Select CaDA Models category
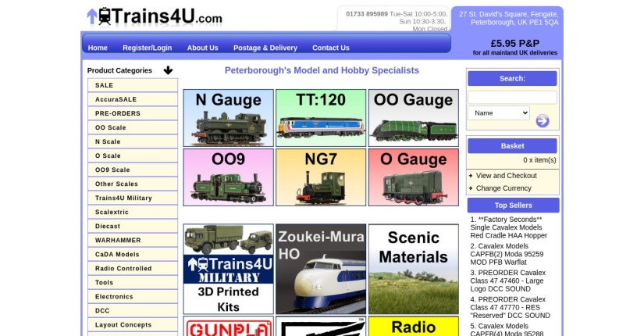The image size is (644, 336). [133, 254]
